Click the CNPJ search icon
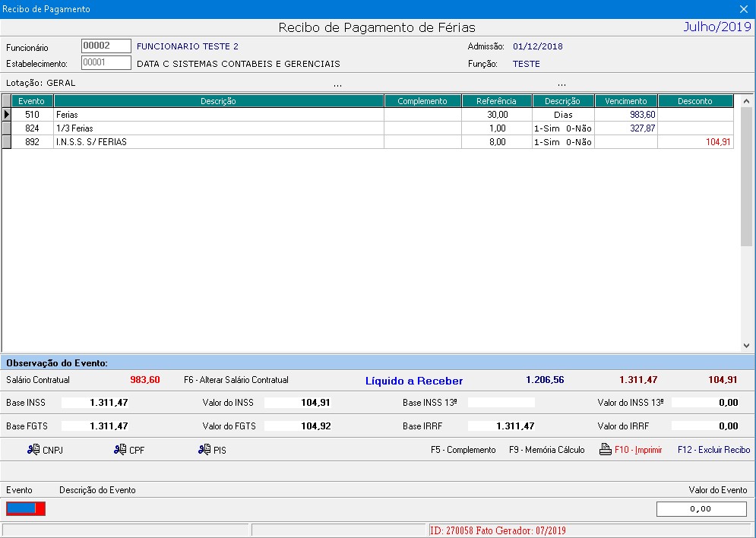 33,450
